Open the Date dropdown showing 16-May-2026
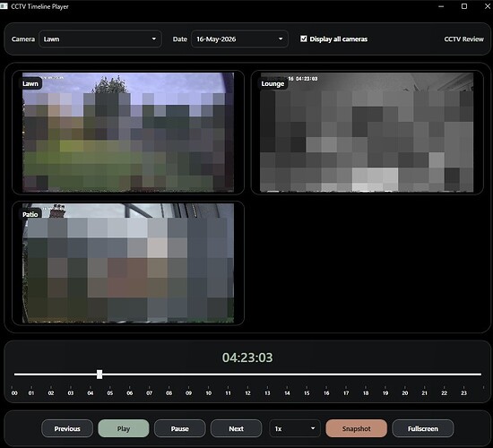Viewport: 493px width, 448px height. (x=239, y=39)
